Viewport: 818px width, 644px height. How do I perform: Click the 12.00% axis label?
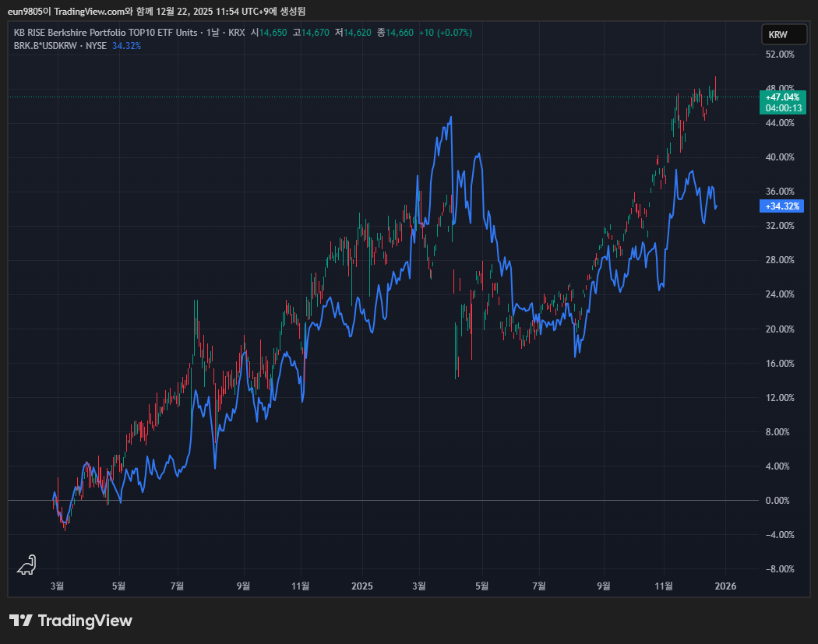click(779, 397)
